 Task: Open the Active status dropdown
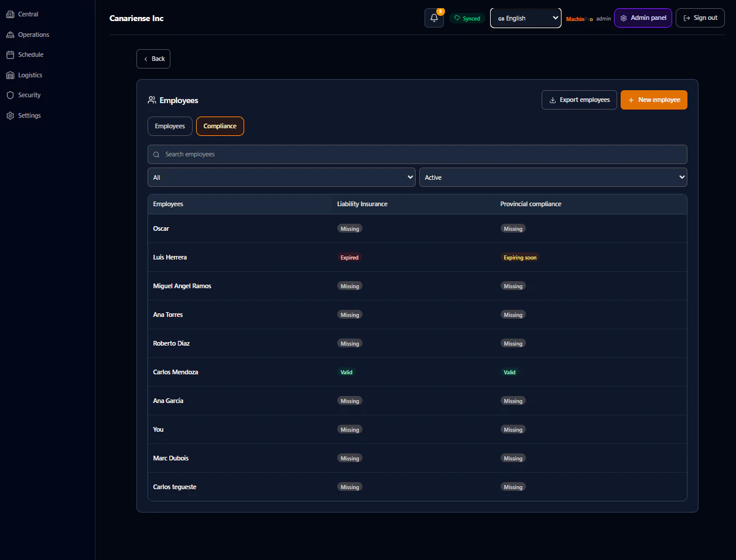click(x=553, y=177)
